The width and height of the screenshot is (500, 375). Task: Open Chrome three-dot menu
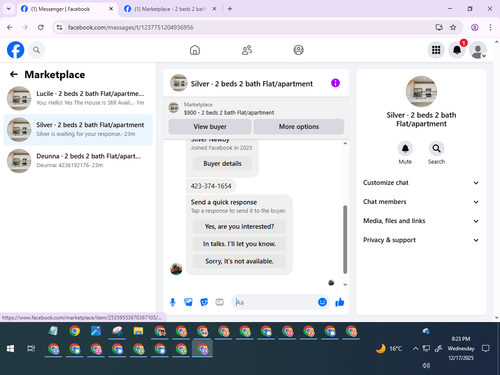pyautogui.click(x=490, y=27)
